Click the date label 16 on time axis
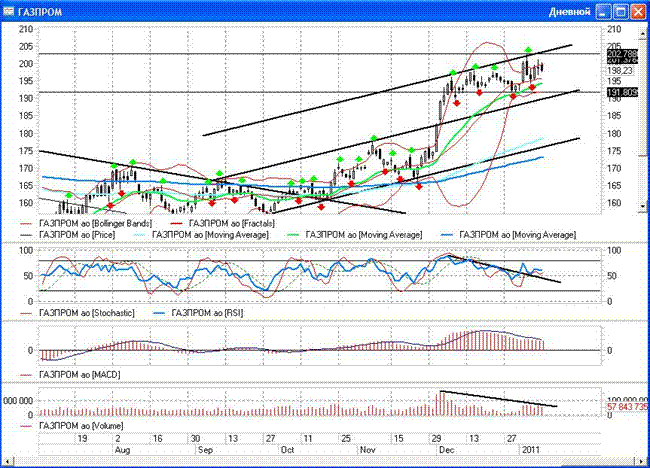 (x=158, y=439)
